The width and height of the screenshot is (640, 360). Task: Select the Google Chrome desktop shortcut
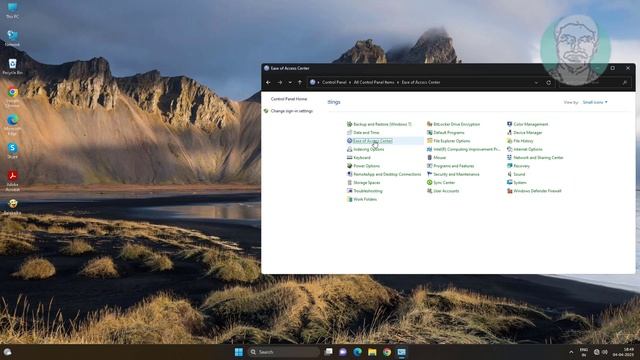pyautogui.click(x=12, y=96)
